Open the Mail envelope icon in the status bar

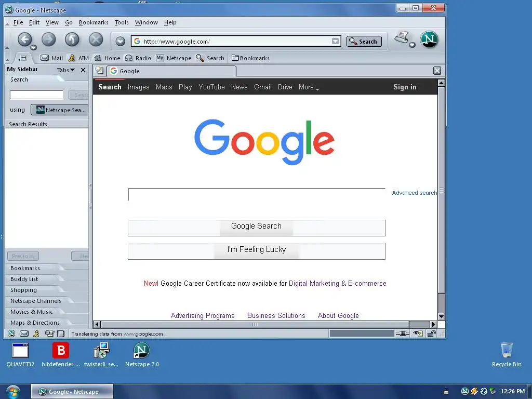24,334
